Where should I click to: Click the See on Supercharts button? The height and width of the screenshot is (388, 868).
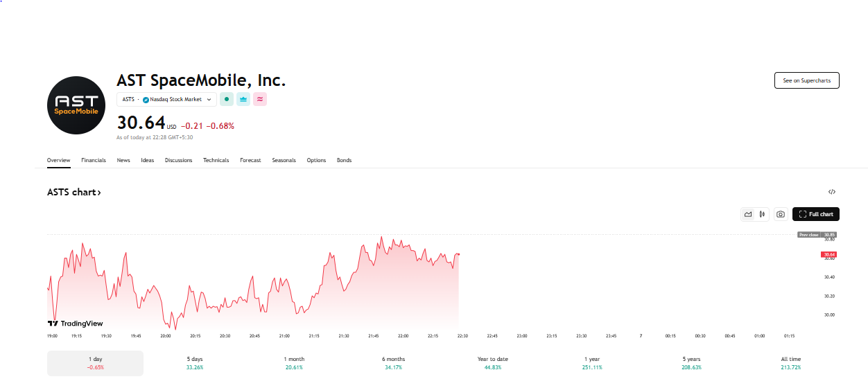[x=807, y=80]
